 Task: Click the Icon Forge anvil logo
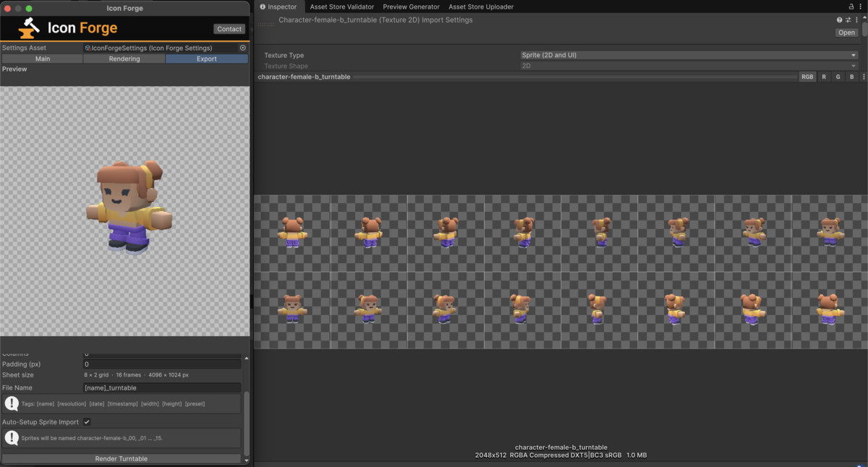(x=30, y=29)
